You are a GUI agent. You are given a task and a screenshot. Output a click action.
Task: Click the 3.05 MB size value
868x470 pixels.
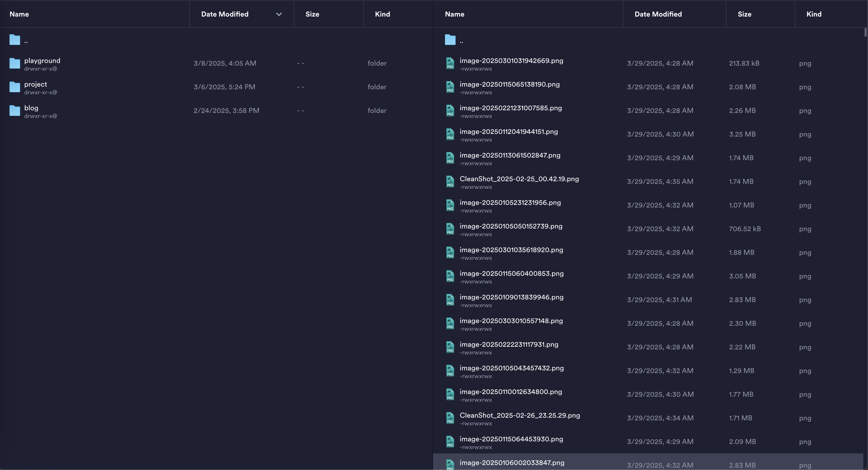[742, 276]
